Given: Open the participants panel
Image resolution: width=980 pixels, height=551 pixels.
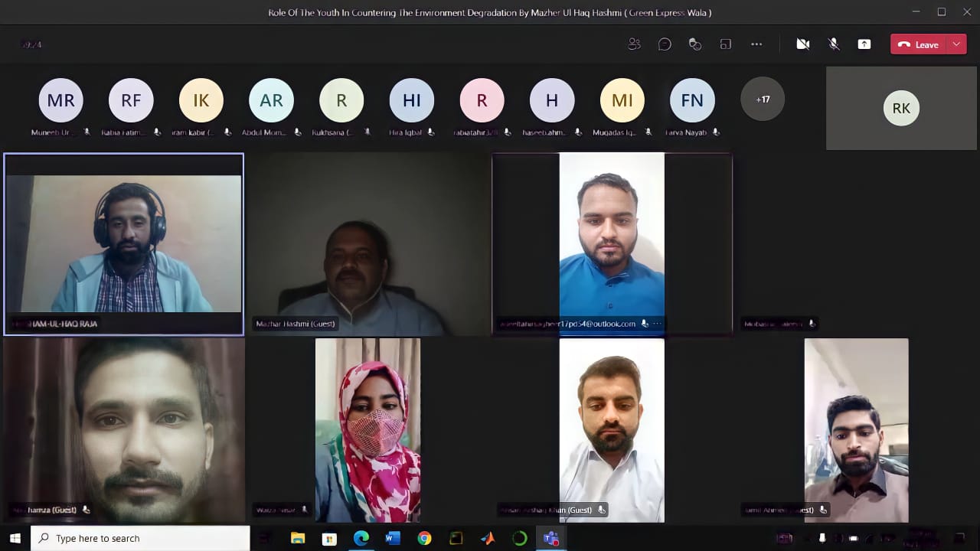Looking at the screenshot, I should click(634, 44).
